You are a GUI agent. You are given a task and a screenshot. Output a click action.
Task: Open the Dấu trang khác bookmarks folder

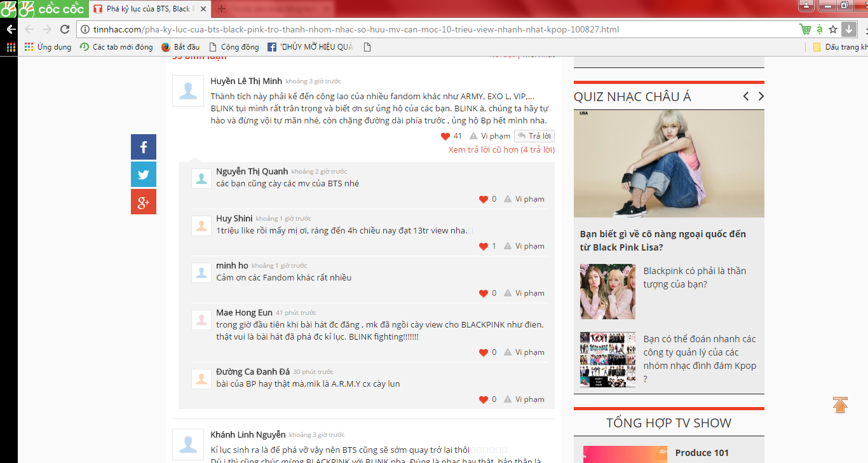pos(840,47)
